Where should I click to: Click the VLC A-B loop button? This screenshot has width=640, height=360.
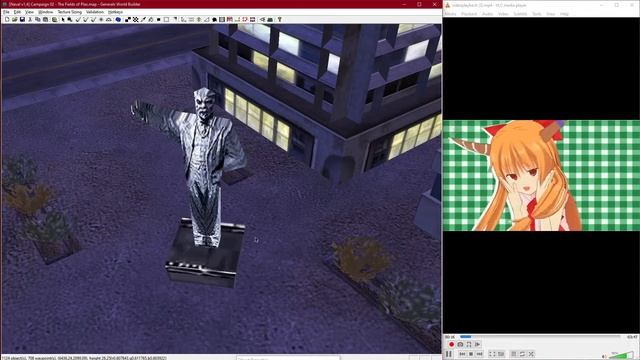coord(469,344)
